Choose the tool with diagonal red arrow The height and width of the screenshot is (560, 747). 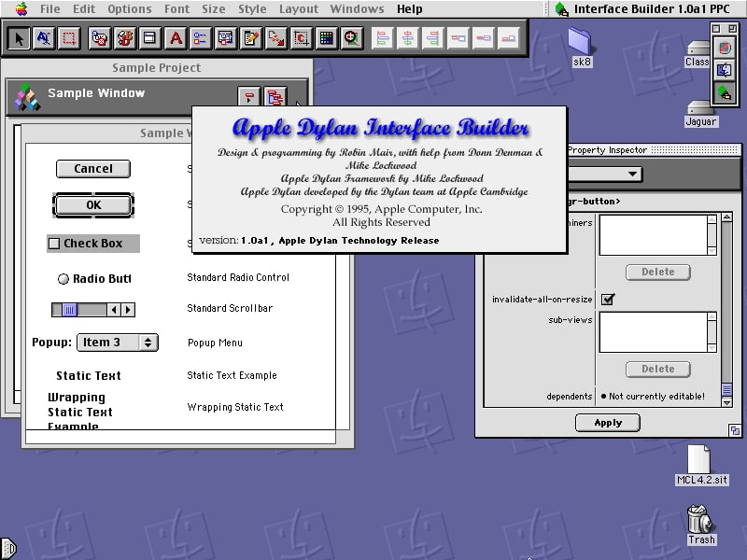pos(275,38)
